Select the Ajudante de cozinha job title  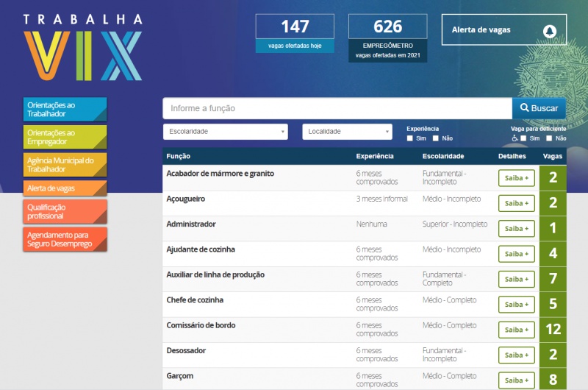click(201, 249)
